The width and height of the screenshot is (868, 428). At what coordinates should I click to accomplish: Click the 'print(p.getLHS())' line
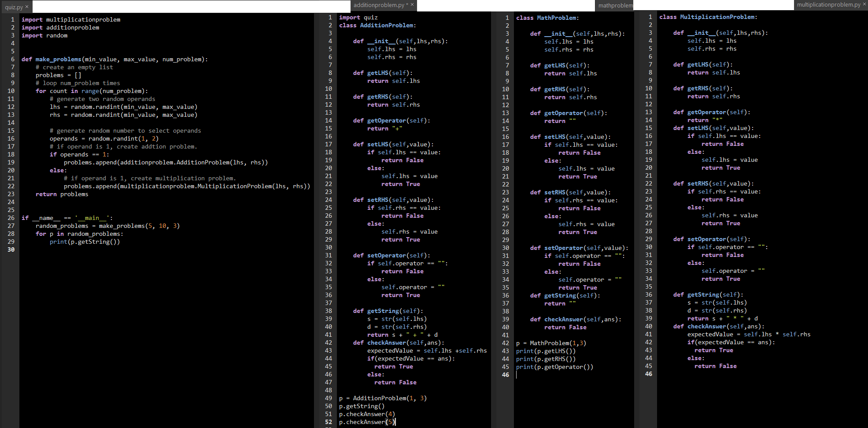click(546, 351)
